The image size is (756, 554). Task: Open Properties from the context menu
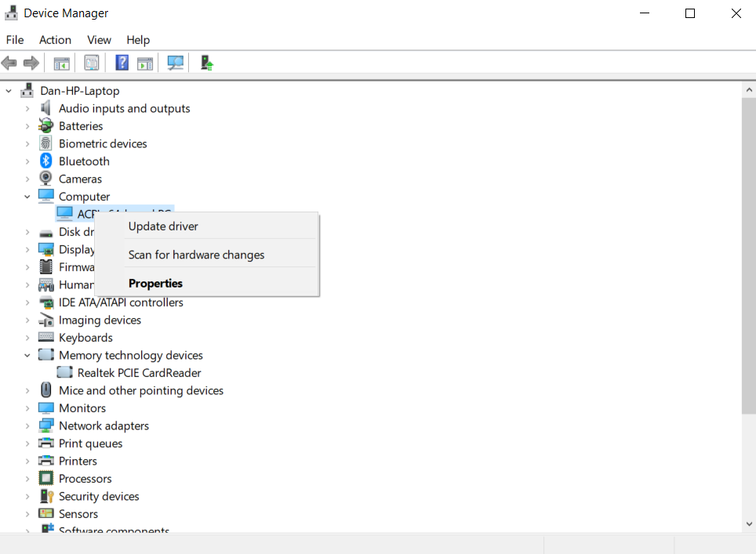[155, 284]
